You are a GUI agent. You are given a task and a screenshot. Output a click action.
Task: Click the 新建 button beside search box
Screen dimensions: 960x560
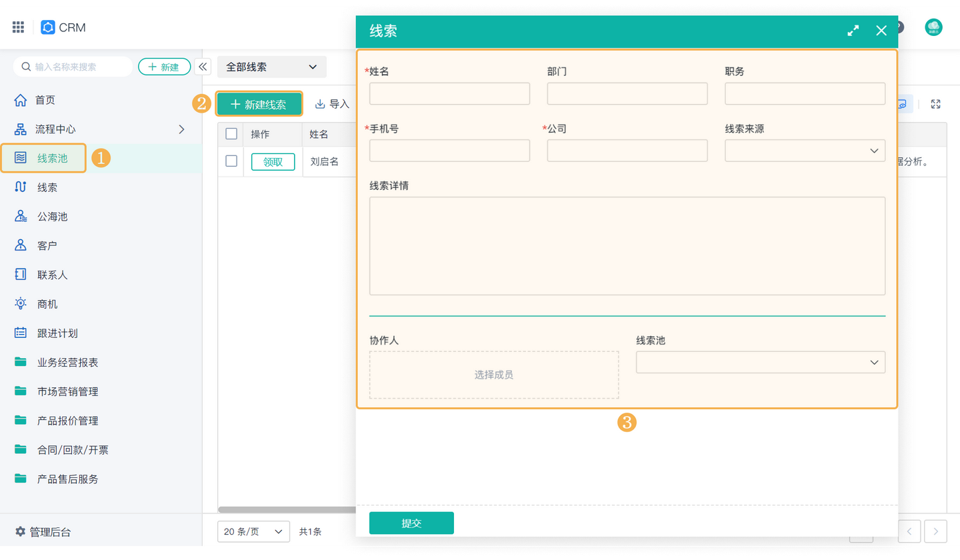point(164,67)
